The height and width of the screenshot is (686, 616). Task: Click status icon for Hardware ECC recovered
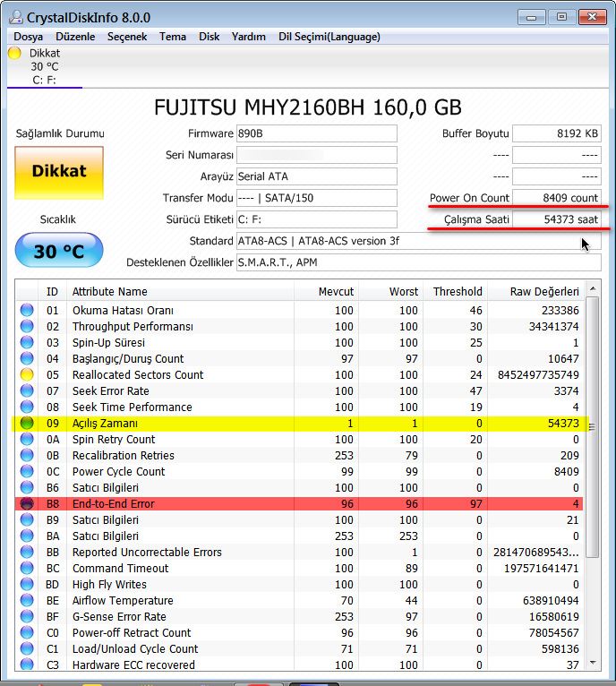click(27, 665)
